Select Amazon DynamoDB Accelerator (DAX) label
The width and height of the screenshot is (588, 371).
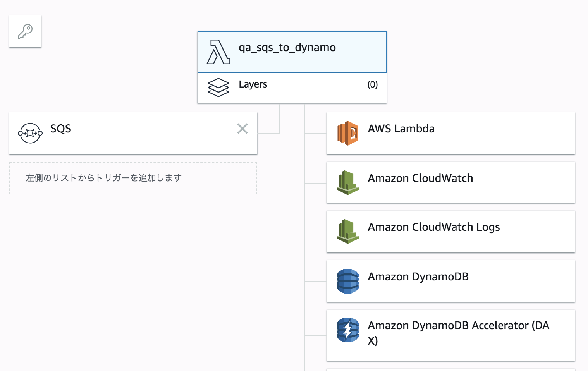coord(459,333)
